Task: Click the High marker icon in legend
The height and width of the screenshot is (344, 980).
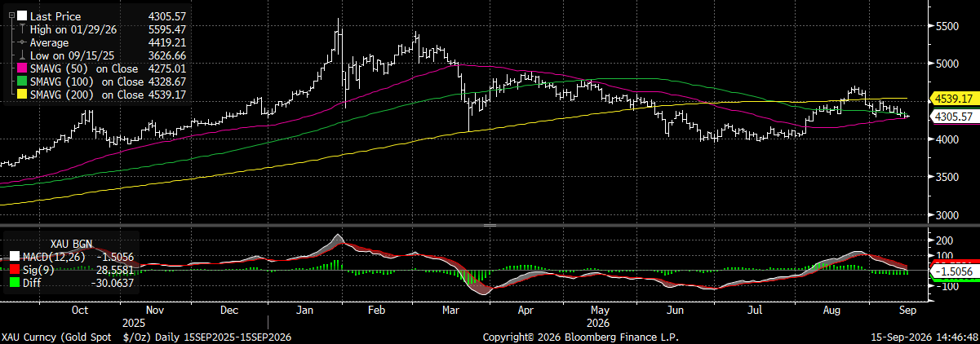Action: tap(23, 29)
